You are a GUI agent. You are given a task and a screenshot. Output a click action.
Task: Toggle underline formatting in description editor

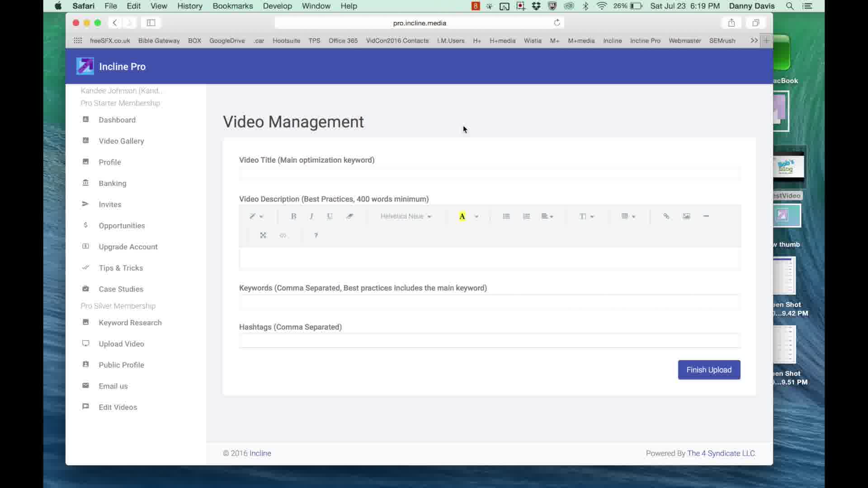330,216
